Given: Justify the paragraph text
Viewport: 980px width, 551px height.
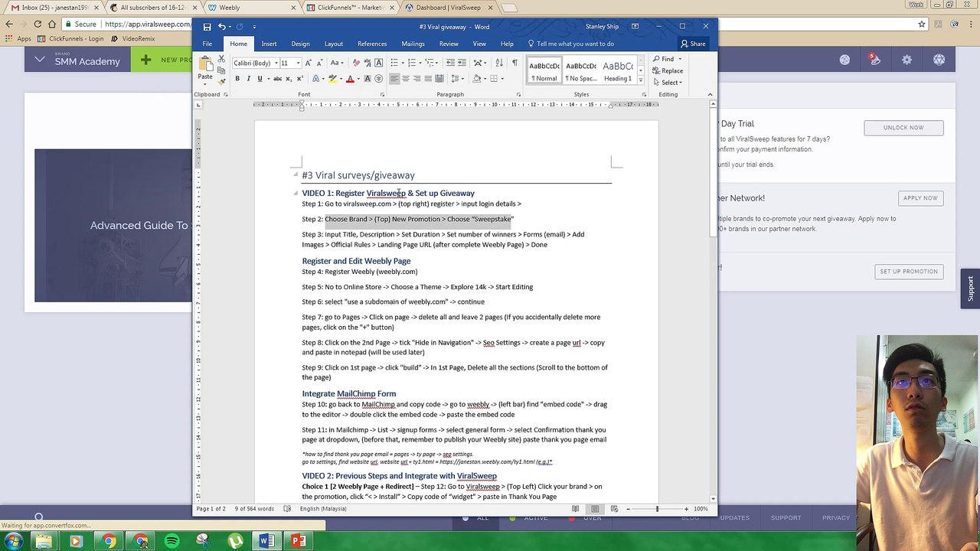Looking at the screenshot, I should point(428,79).
